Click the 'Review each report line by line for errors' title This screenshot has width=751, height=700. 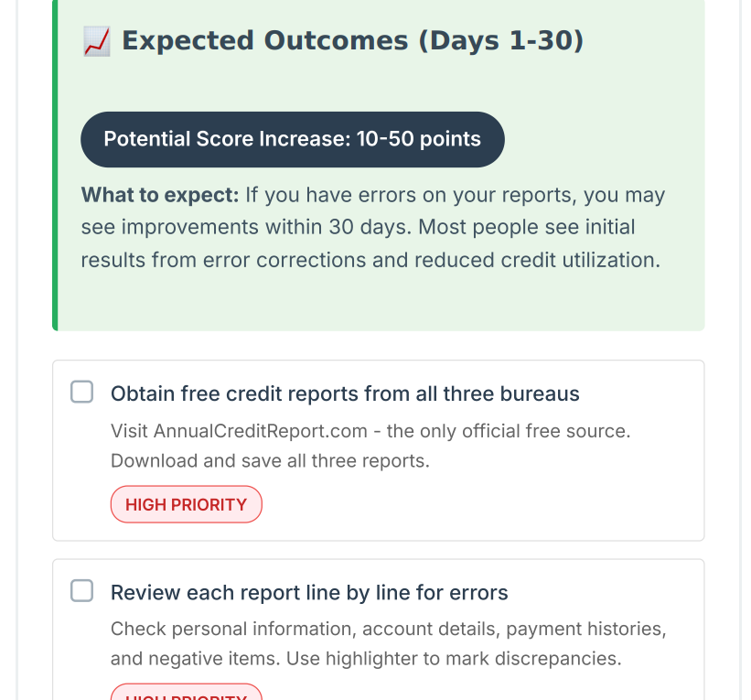(x=309, y=593)
